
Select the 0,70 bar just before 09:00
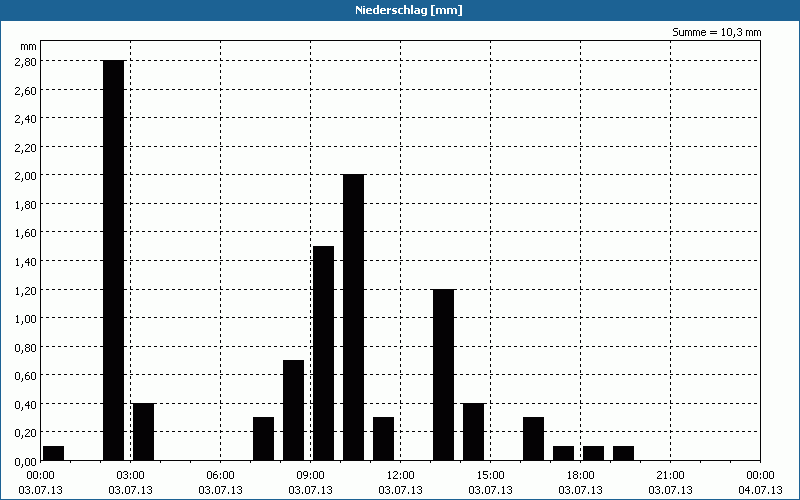294,410
